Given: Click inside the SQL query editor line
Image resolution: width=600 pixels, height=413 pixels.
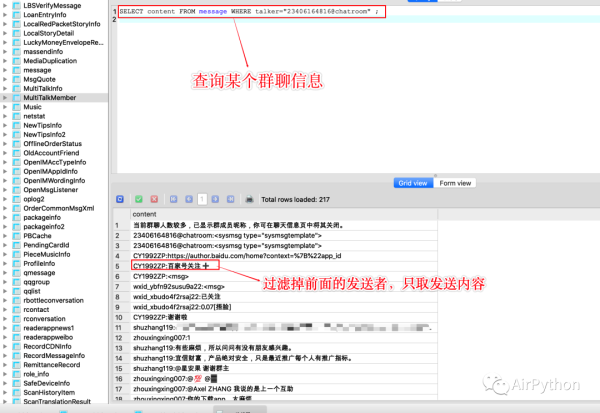Looking at the screenshot, I should (x=251, y=11).
